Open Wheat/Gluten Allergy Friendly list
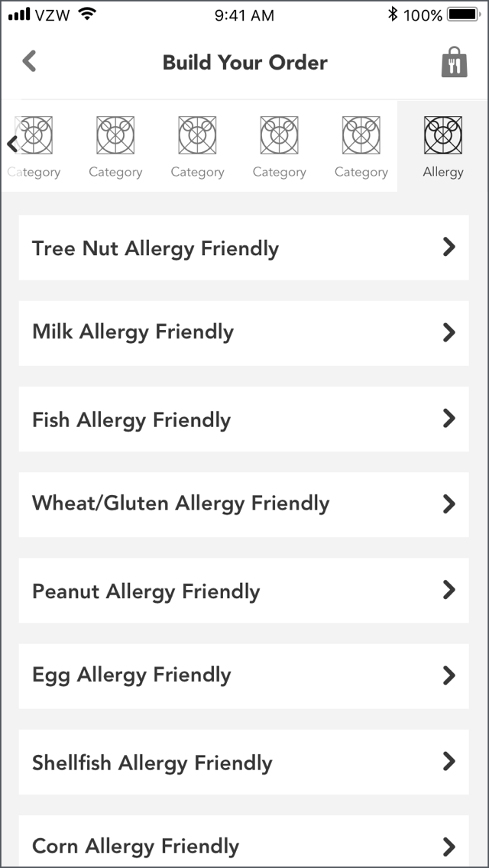The width and height of the screenshot is (489, 868). (243, 504)
